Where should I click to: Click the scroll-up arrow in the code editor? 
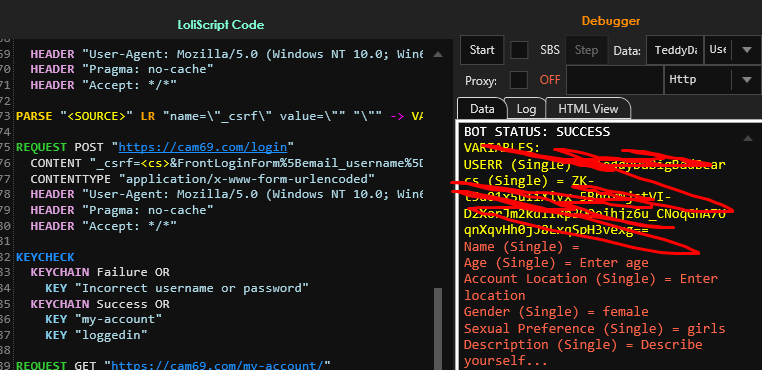point(438,54)
